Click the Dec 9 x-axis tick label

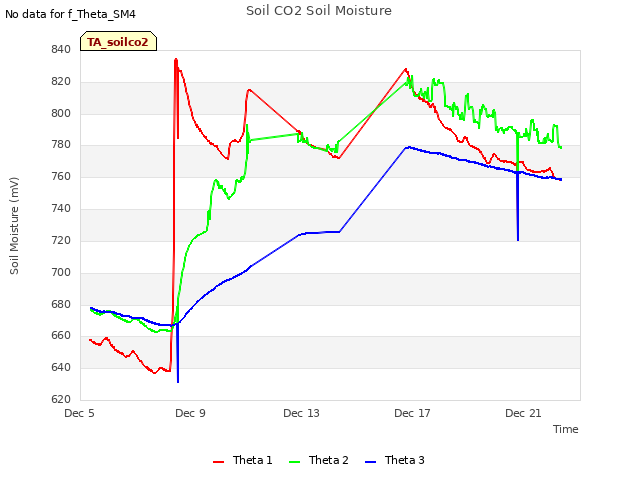(190, 413)
